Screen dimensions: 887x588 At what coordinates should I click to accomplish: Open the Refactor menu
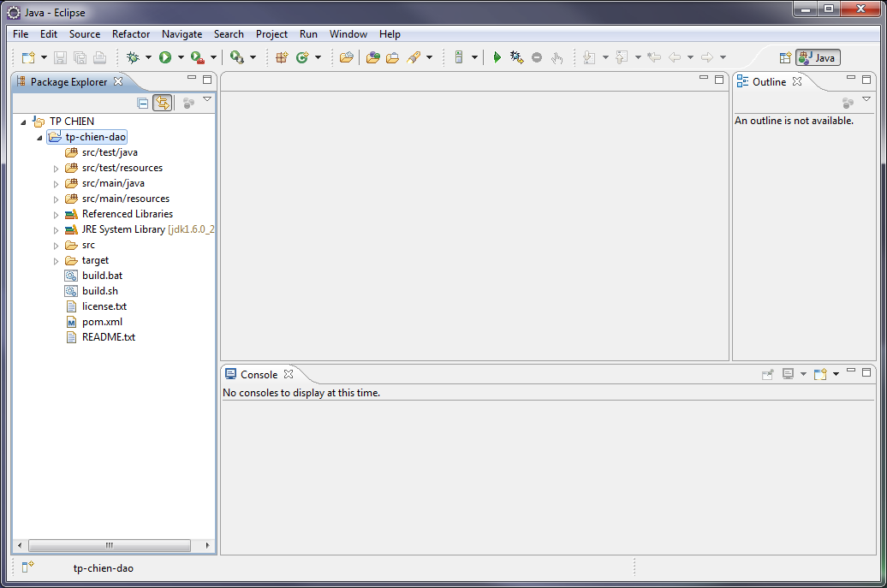coord(130,34)
